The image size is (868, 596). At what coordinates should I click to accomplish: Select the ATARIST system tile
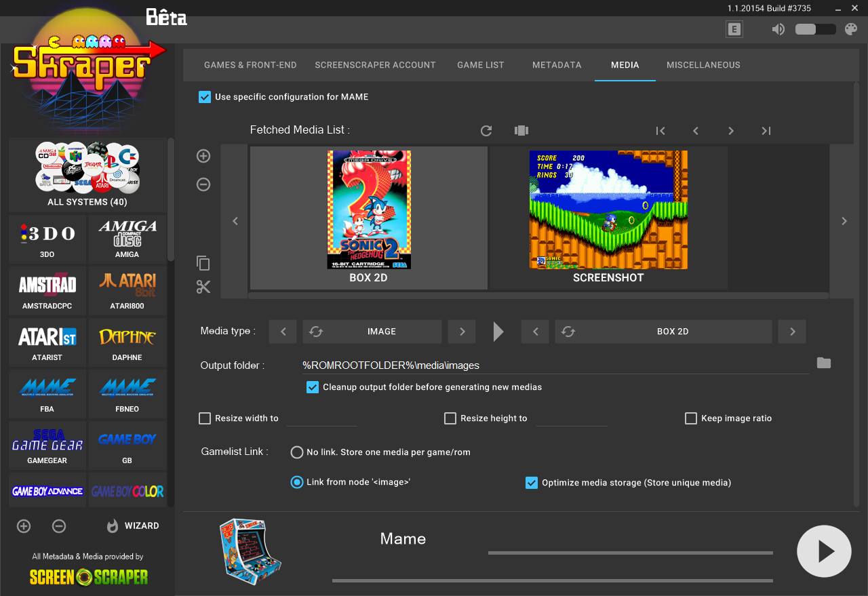pyautogui.click(x=47, y=342)
